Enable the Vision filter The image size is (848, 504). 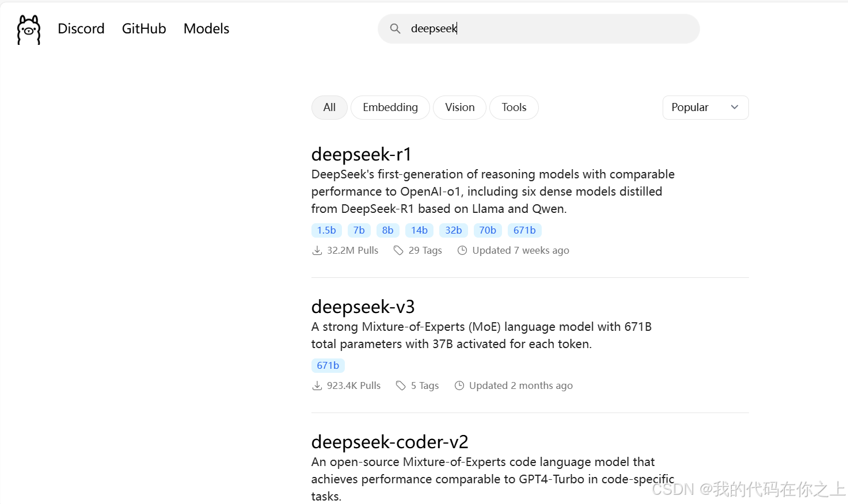coord(459,107)
